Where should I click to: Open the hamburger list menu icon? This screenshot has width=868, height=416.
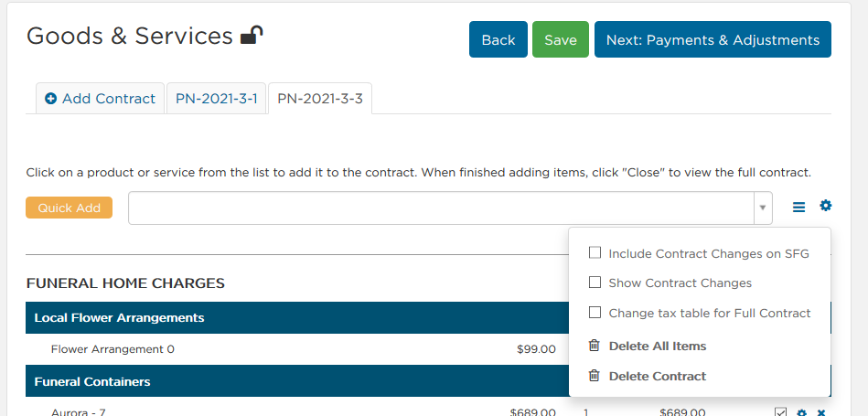click(x=798, y=208)
